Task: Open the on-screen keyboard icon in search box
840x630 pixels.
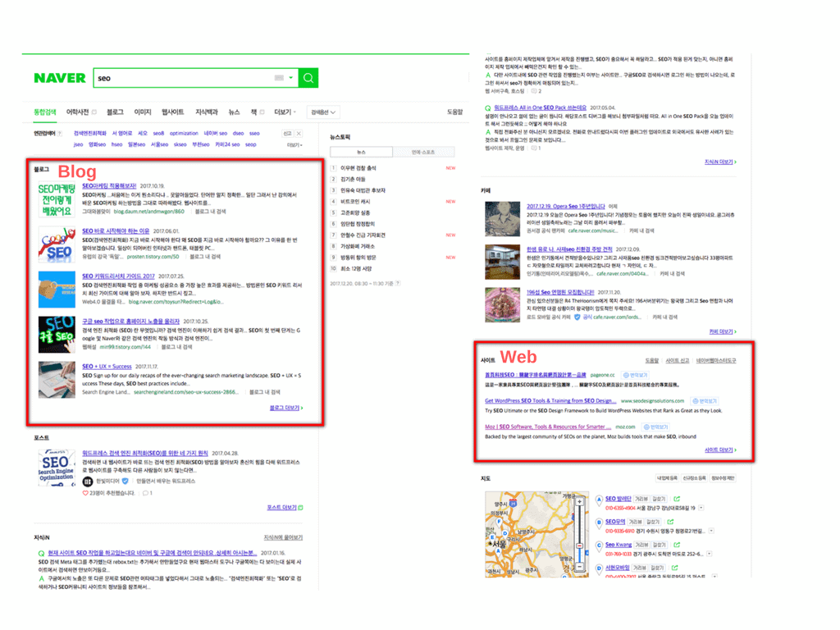Action: pyautogui.click(x=279, y=78)
